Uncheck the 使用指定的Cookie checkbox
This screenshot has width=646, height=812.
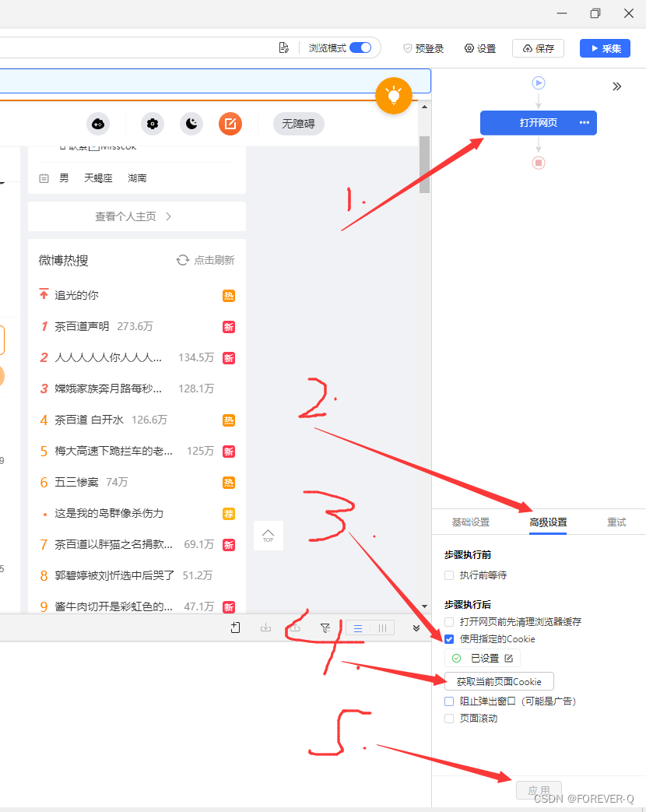tap(449, 639)
